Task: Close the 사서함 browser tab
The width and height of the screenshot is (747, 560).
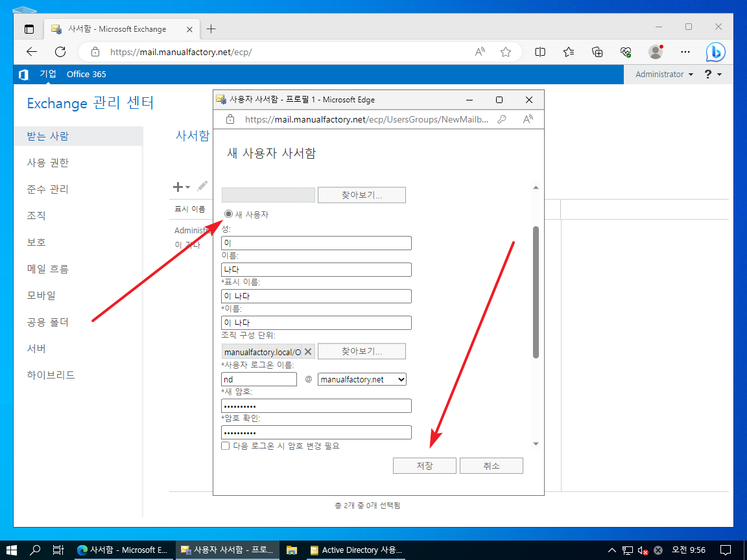Action: click(189, 30)
